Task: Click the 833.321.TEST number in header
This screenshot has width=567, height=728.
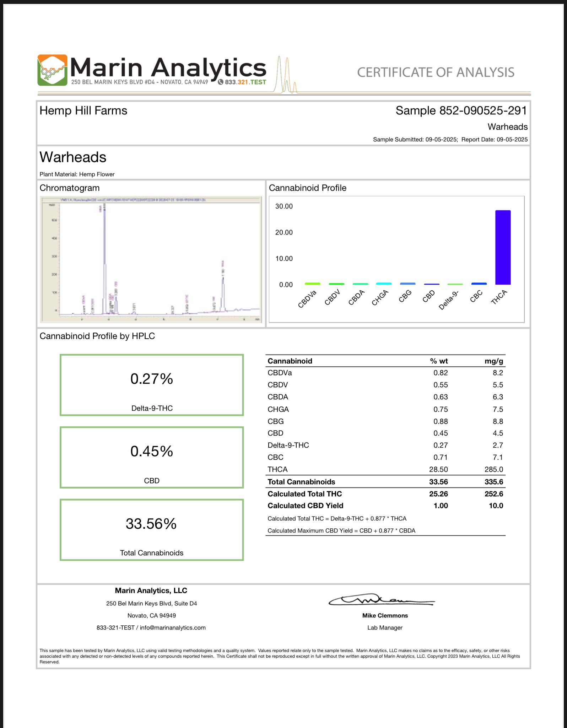Action: (245, 82)
